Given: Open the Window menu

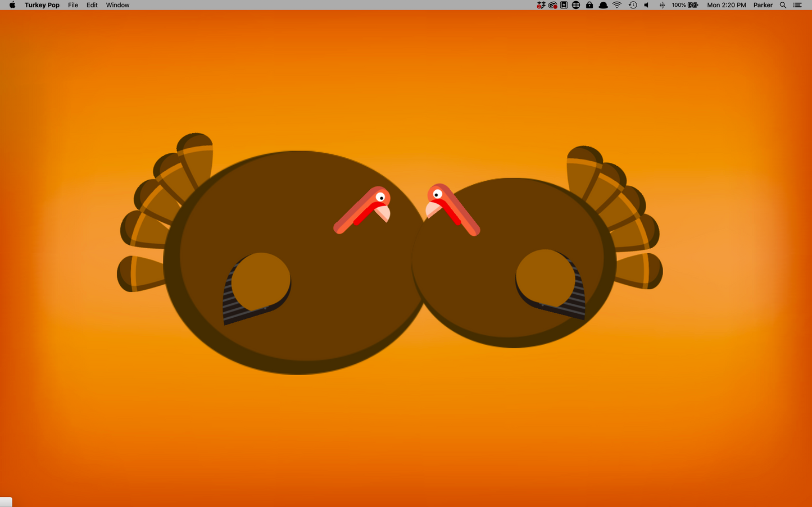Looking at the screenshot, I should 117,5.
